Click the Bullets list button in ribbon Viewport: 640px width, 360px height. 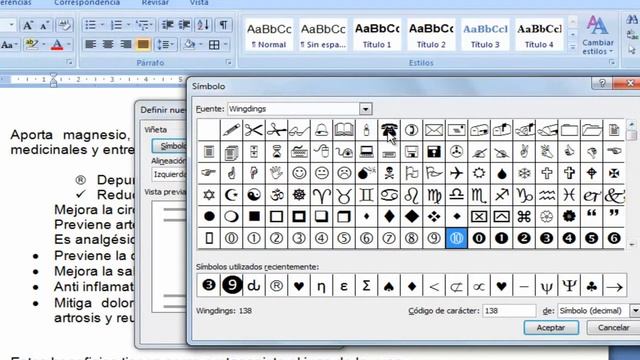pos(91,25)
